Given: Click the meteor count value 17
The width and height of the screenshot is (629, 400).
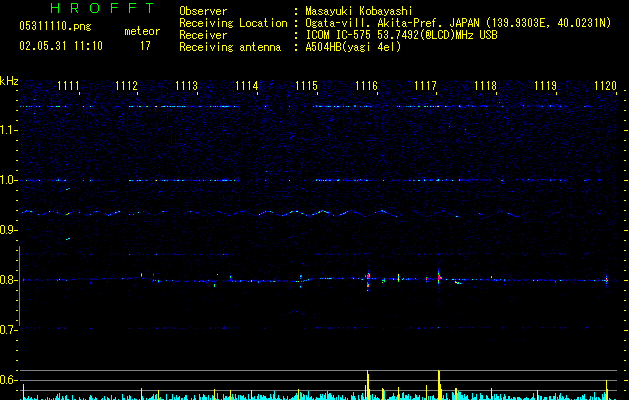Looking at the screenshot, I should pyautogui.click(x=145, y=46).
